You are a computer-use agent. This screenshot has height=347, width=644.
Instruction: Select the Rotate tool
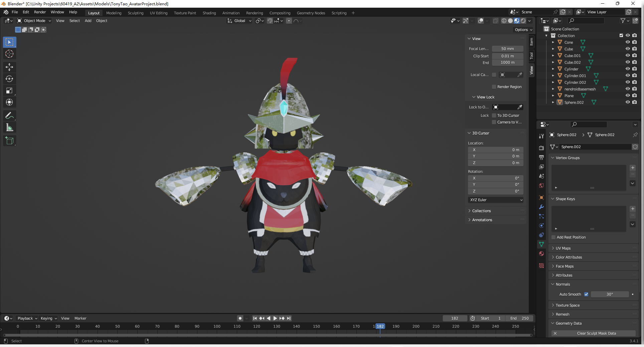coord(9,79)
